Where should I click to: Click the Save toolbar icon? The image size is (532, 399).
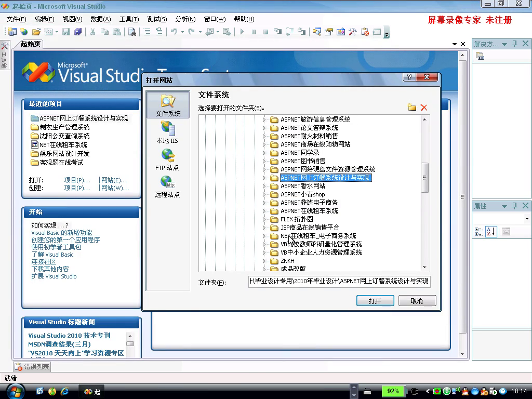pos(66,32)
